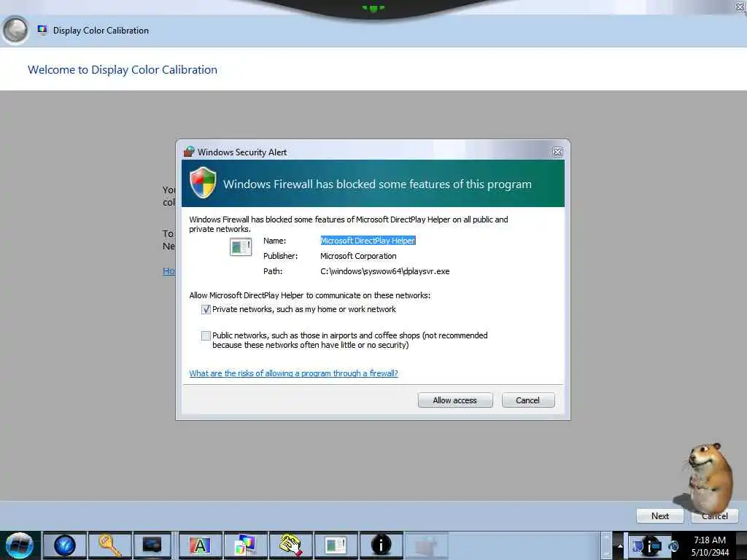Toggle the Private networks checkbox
747x560 pixels.
206,309
